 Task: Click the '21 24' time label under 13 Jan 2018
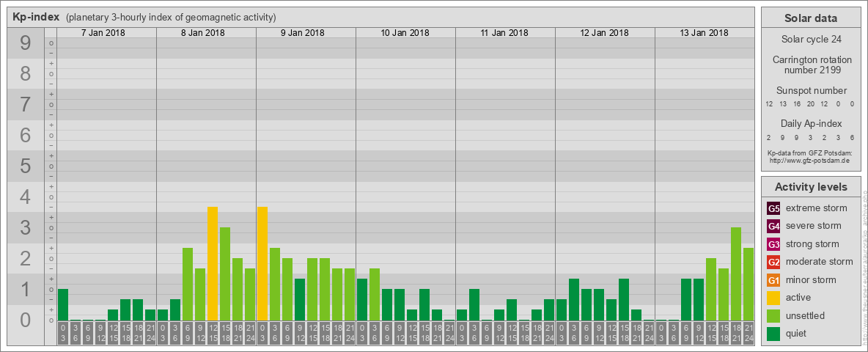coord(749,333)
